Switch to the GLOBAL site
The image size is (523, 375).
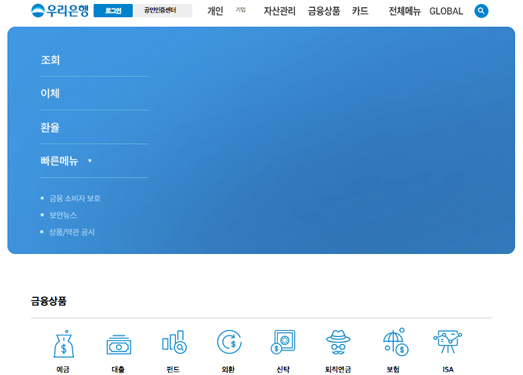pos(446,11)
